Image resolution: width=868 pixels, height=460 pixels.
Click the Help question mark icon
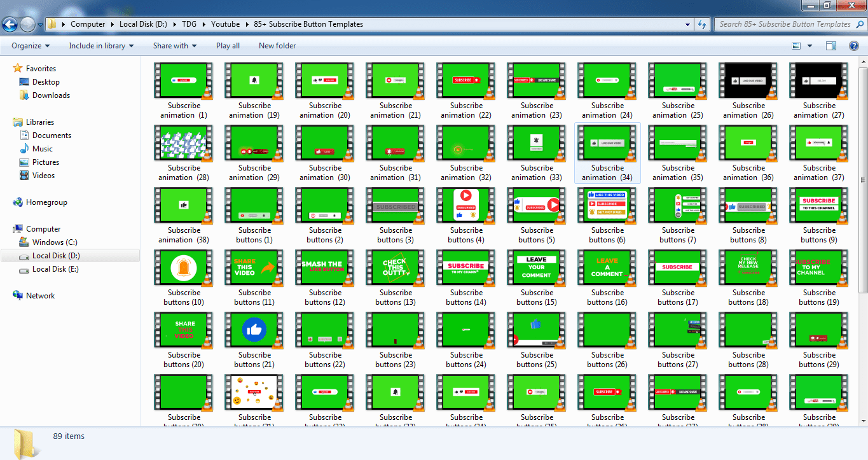[853, 46]
